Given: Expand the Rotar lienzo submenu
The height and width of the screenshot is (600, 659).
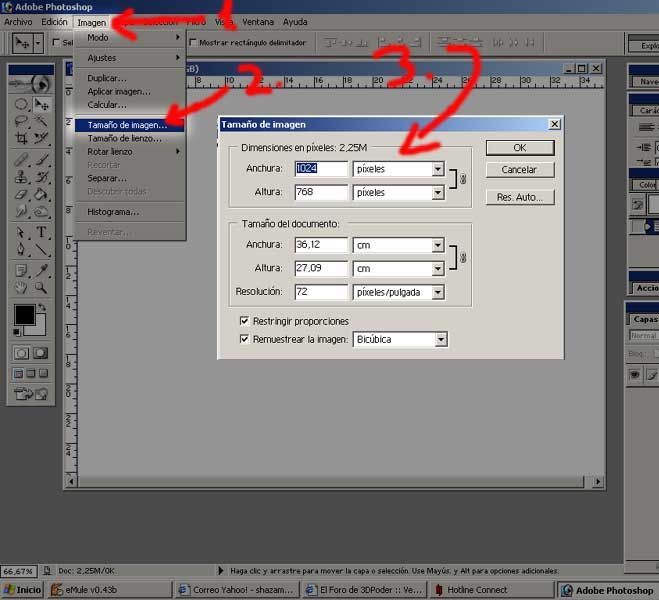Looking at the screenshot, I should pyautogui.click(x=129, y=151).
